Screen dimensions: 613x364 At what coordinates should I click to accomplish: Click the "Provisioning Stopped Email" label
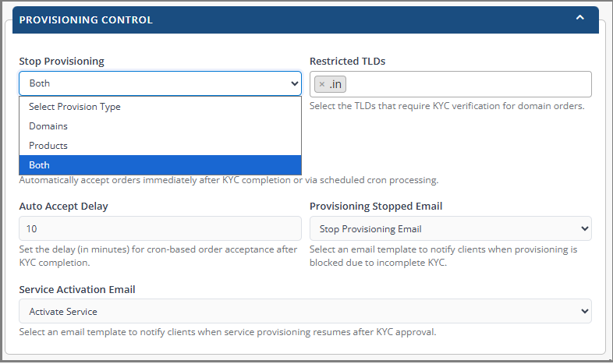pyautogui.click(x=376, y=207)
